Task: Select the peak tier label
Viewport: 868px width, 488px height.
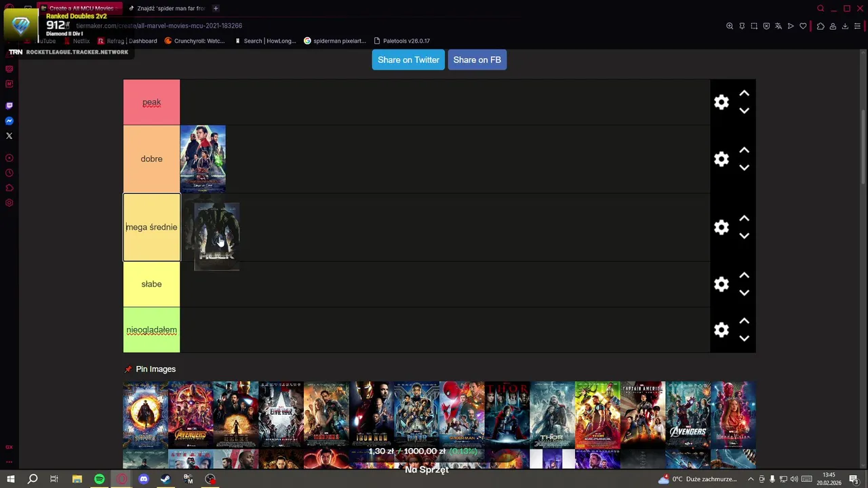Action: pyautogui.click(x=151, y=102)
